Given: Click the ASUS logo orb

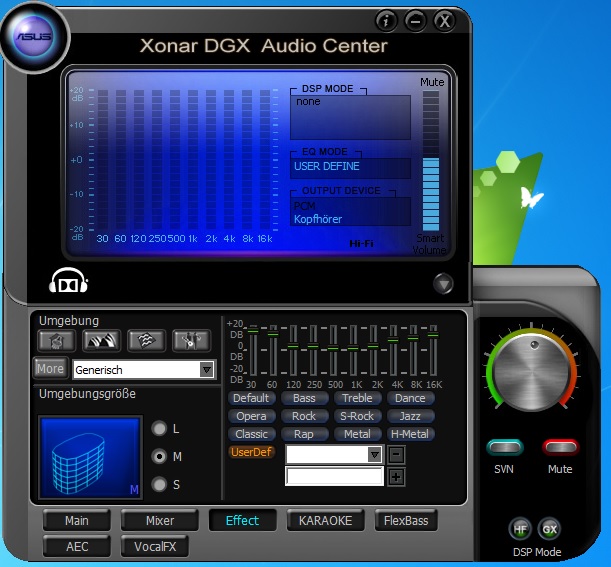Looking at the screenshot, I should tap(34, 37).
